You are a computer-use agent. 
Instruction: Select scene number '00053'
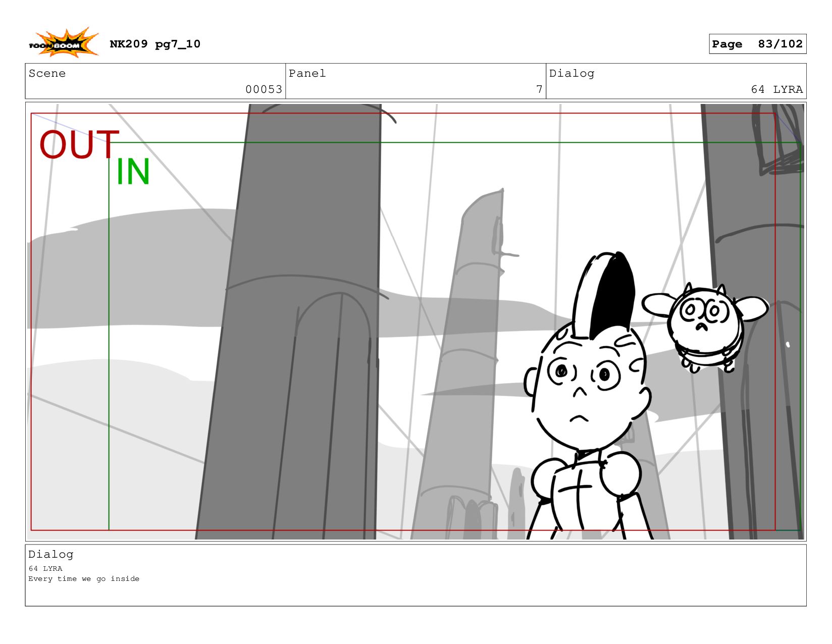pyautogui.click(x=264, y=89)
